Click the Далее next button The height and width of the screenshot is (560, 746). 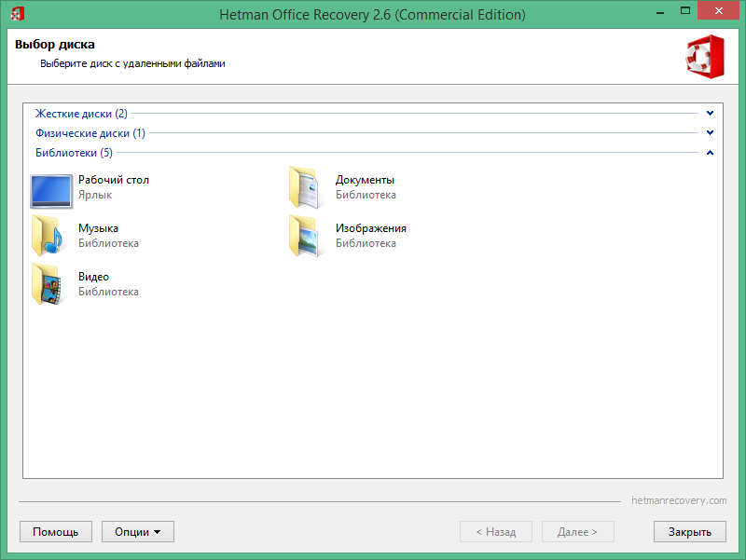[577, 531]
